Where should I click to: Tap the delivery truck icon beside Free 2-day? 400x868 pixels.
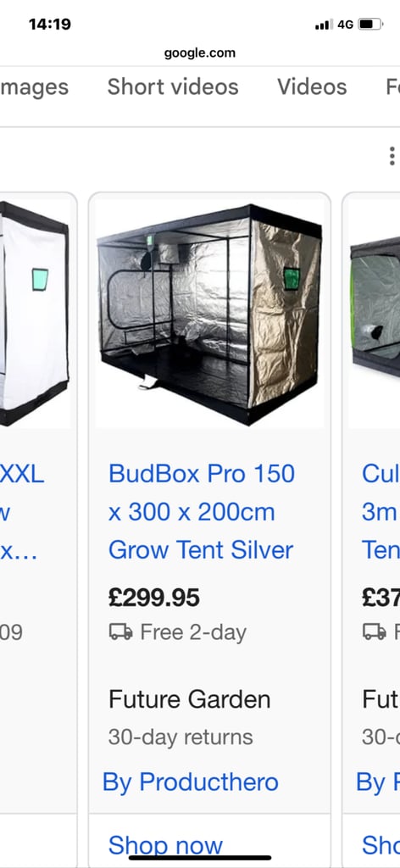click(x=120, y=632)
